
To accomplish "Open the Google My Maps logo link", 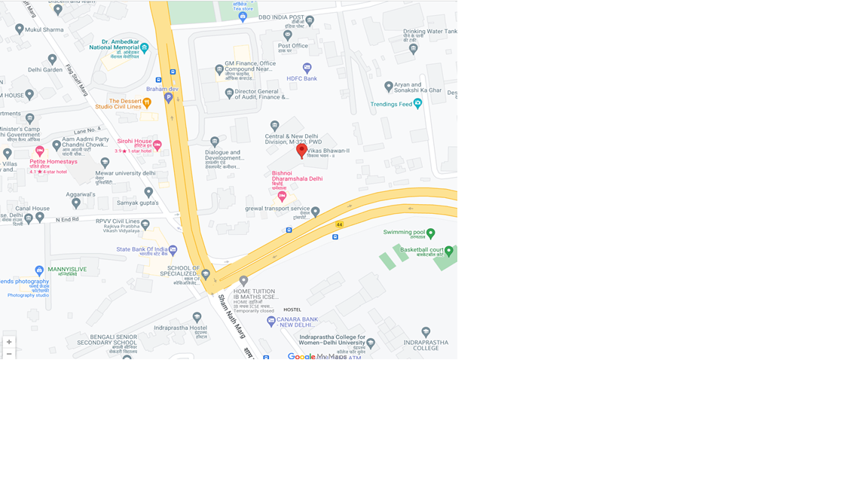I will tap(317, 356).
